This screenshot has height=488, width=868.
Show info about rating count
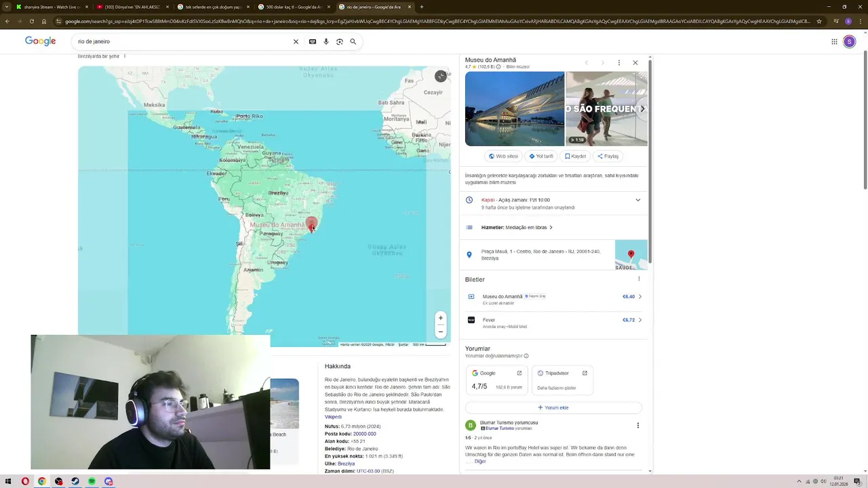tap(498, 67)
